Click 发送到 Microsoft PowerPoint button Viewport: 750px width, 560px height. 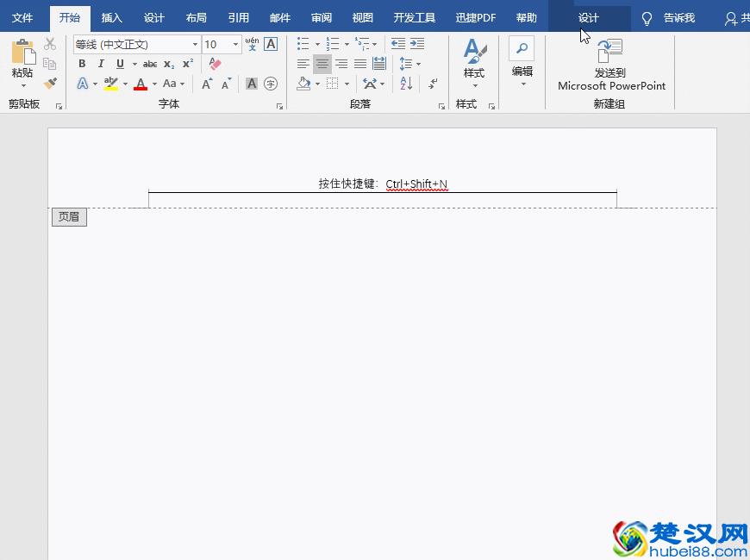pyautogui.click(x=611, y=64)
